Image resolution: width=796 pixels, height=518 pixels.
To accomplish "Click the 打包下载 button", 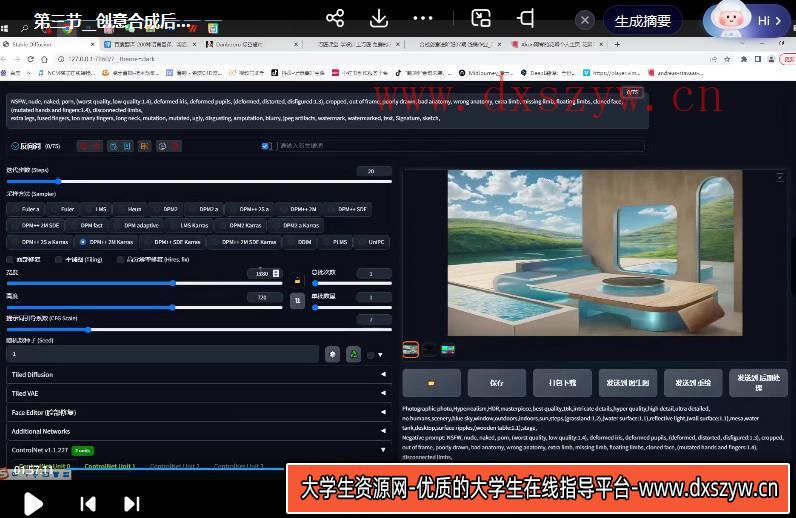I will coord(562,383).
